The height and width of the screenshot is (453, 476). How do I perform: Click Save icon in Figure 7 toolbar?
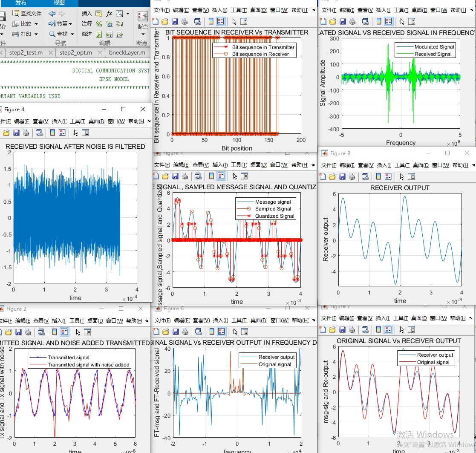click(342, 329)
